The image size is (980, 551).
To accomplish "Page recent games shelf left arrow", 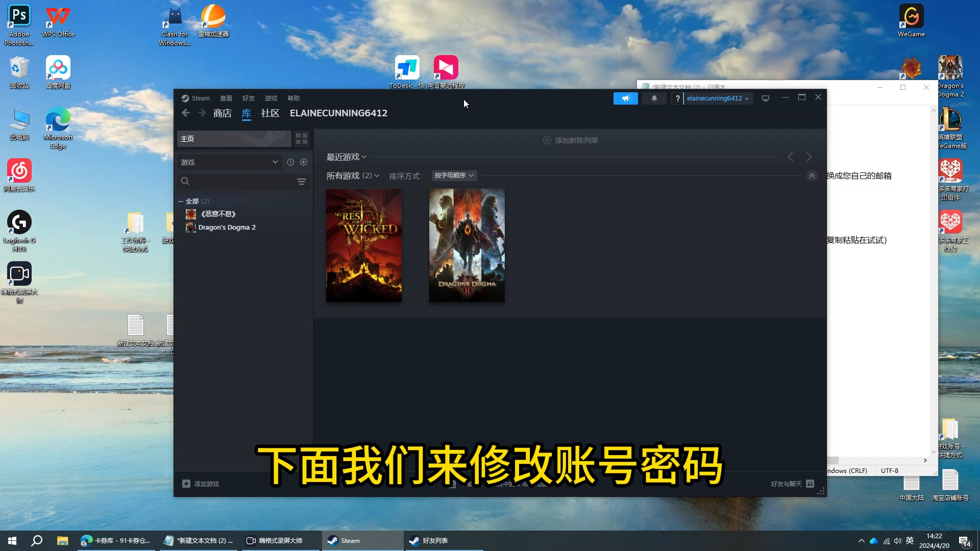I will coord(791,157).
